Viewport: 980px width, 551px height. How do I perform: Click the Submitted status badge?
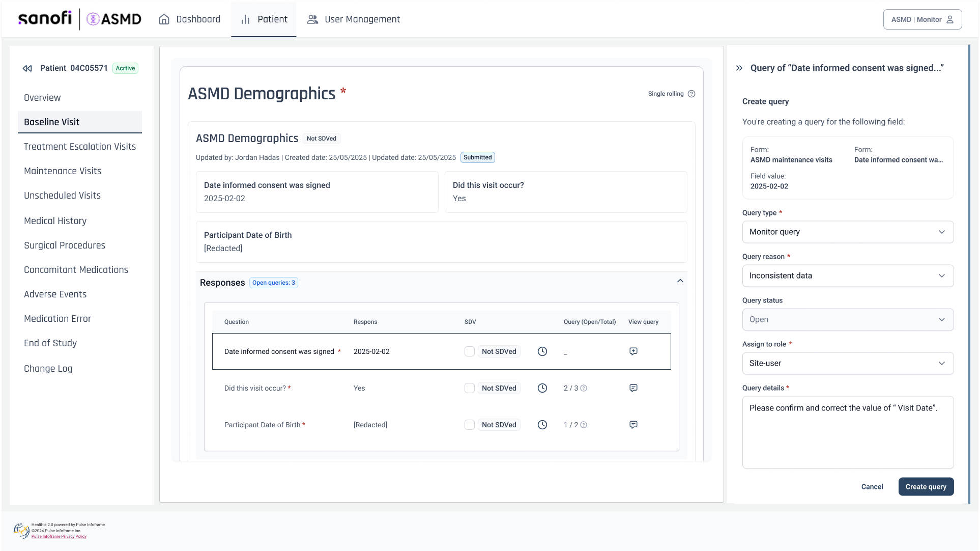coord(478,157)
